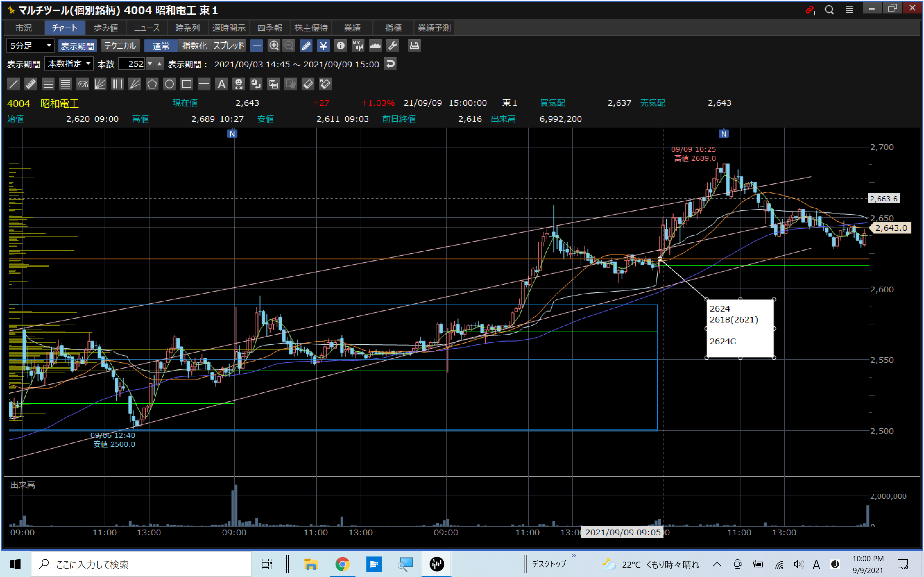Open chart settings wrench icon
This screenshot has height=577, width=924.
point(393,46)
